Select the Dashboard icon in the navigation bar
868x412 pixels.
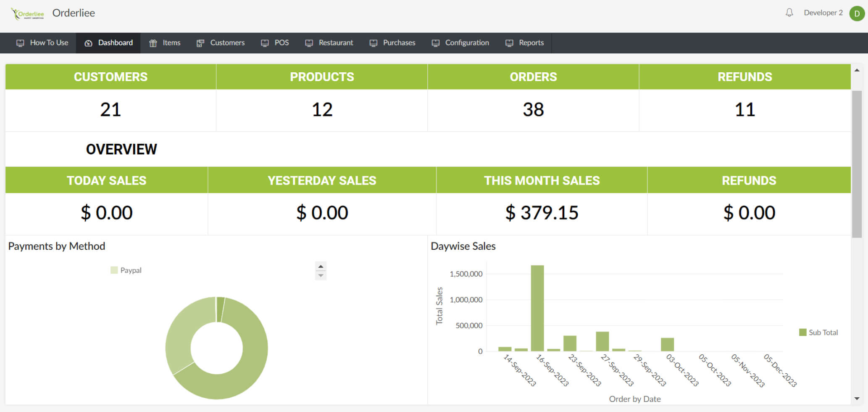pos(89,42)
